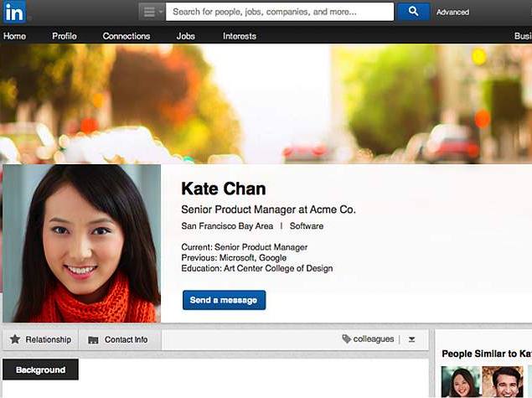Open the first similar person's thumbnail
Screen dimensions: 532x398
pos(460,382)
